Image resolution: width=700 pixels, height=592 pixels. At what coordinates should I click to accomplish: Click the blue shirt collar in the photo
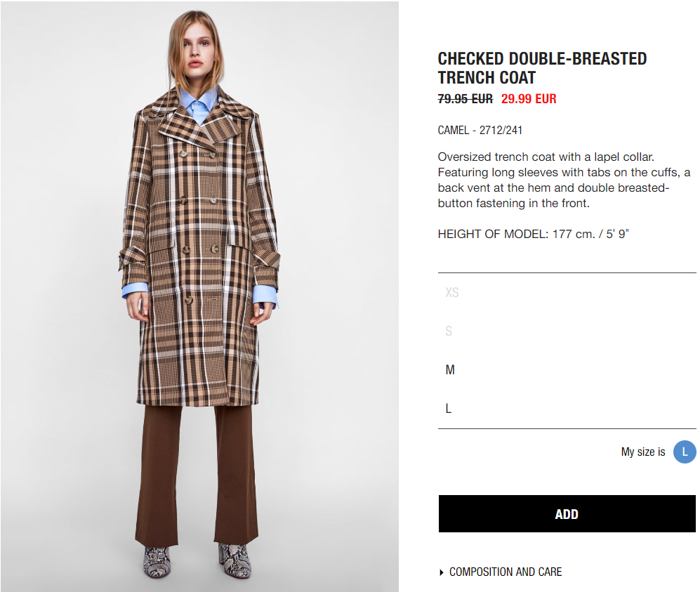point(198,105)
